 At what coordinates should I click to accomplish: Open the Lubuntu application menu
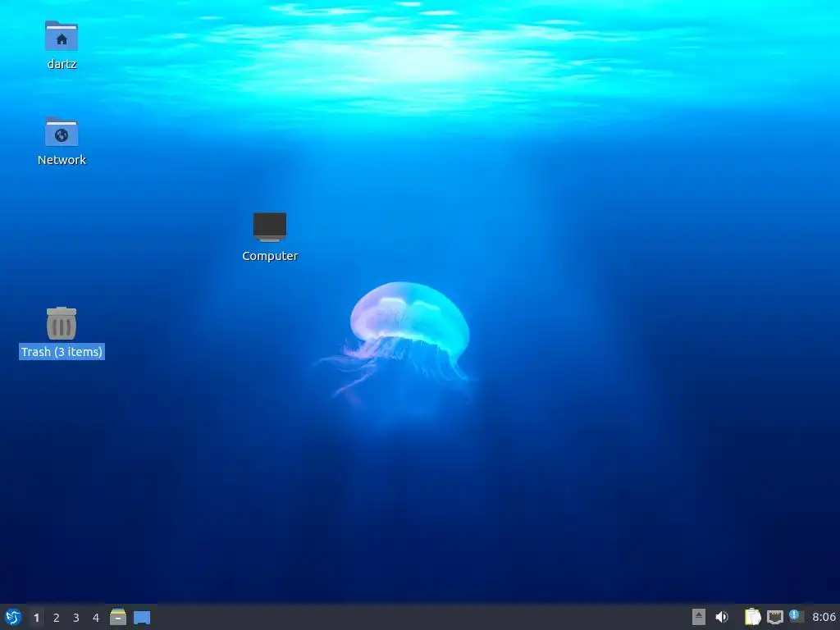coord(13,617)
